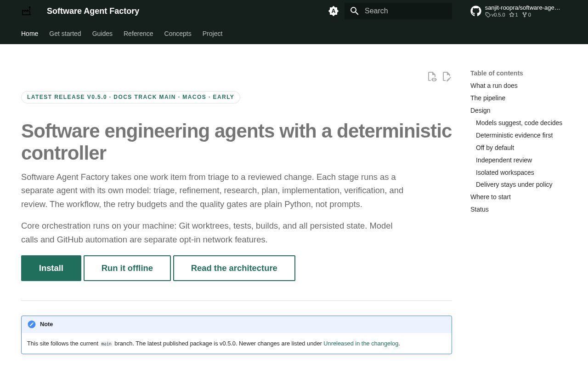Jump to The pipeline section

pos(488,98)
